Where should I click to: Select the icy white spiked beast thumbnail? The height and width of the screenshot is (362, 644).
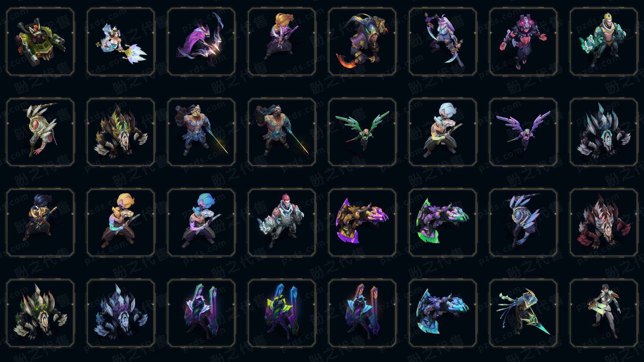pos(604,132)
